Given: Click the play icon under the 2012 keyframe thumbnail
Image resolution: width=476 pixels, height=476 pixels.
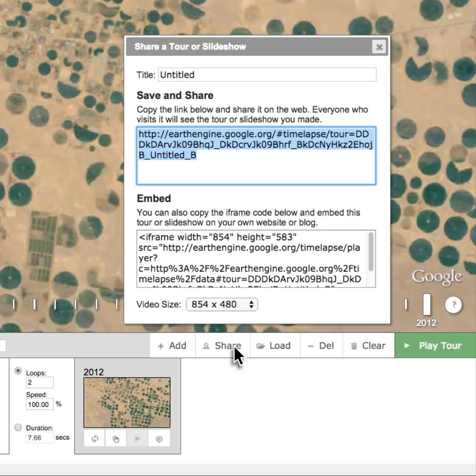Looking at the screenshot, I should click(137, 439).
